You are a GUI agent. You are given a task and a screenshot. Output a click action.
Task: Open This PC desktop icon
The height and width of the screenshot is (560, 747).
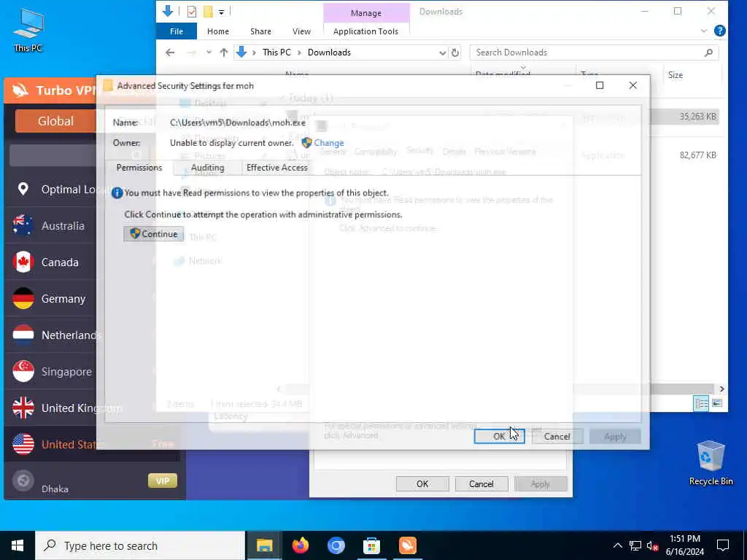click(x=28, y=29)
